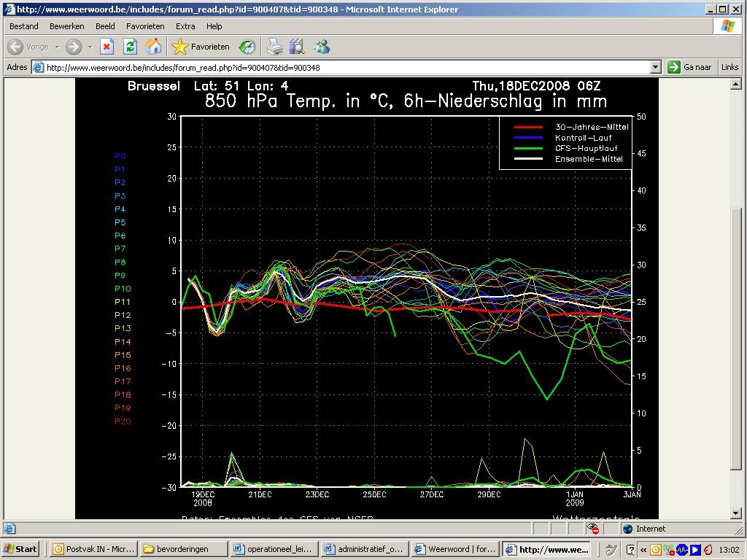
Task: Refresh the page with Refresh icon
Action: (130, 47)
